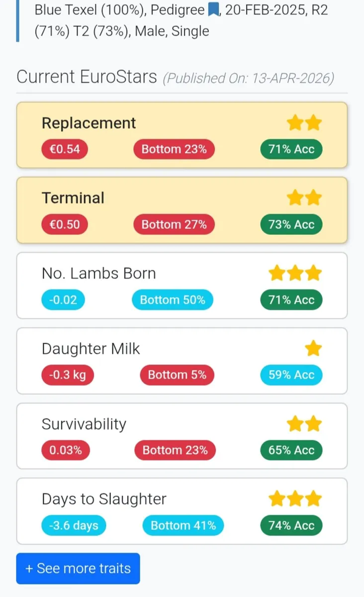Click the blue pedigree bookmark icon

214,10
